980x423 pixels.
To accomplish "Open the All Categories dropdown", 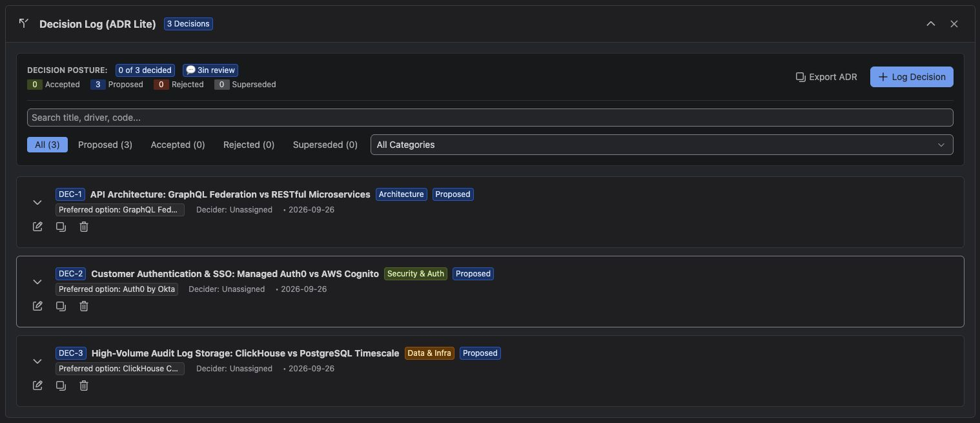I will pyautogui.click(x=662, y=145).
